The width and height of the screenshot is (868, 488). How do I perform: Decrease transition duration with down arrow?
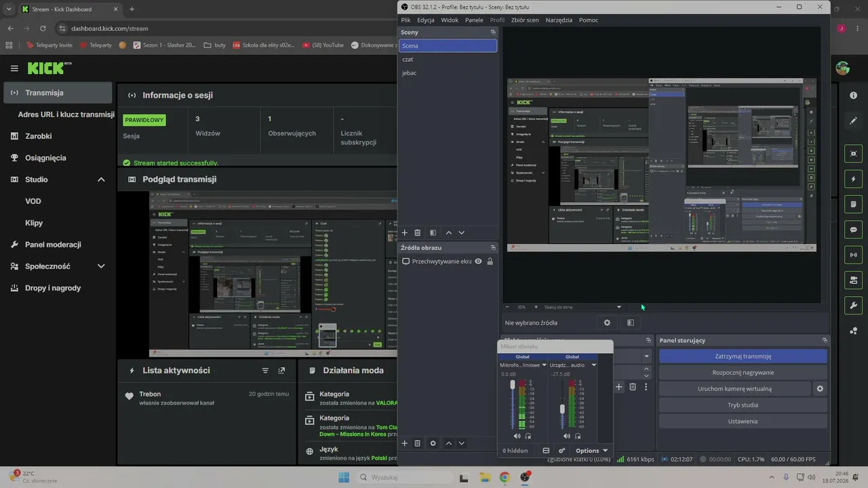coord(646,375)
